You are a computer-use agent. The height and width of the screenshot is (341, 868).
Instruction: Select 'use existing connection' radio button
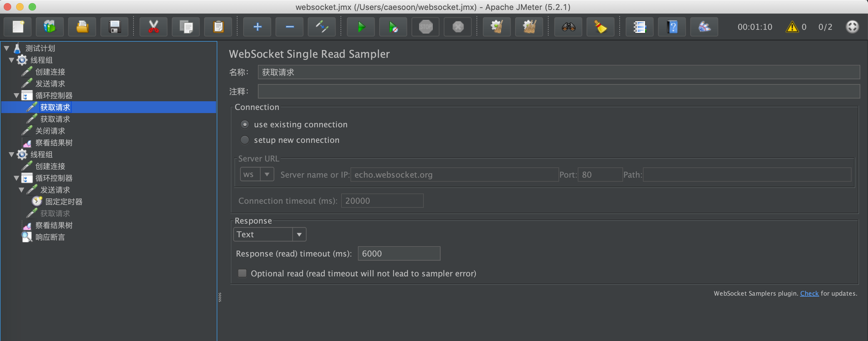point(245,125)
